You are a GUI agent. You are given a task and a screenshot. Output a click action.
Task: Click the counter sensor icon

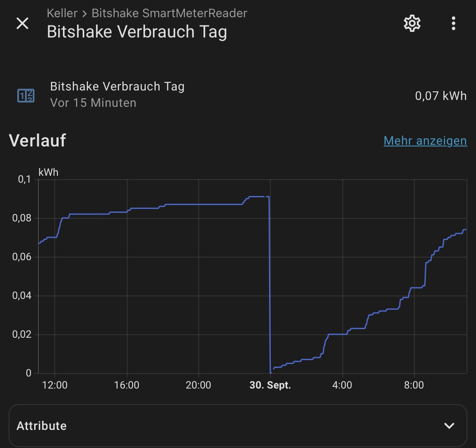coord(26,95)
